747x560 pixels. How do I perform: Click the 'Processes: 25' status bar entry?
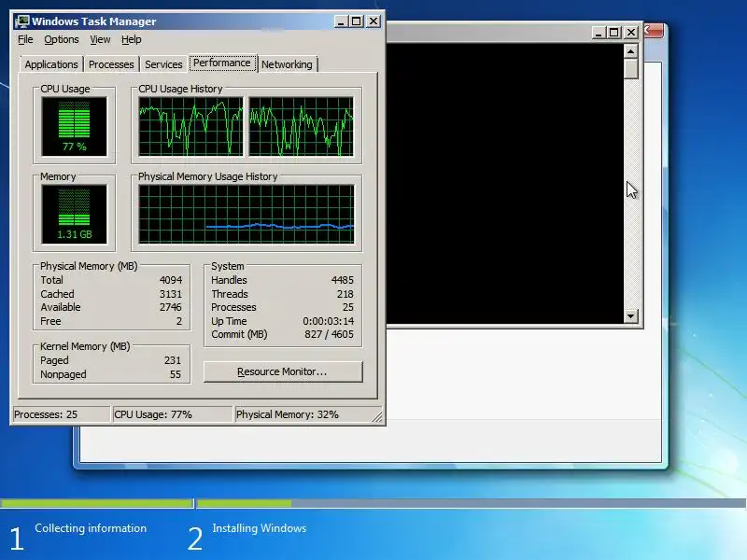point(61,414)
